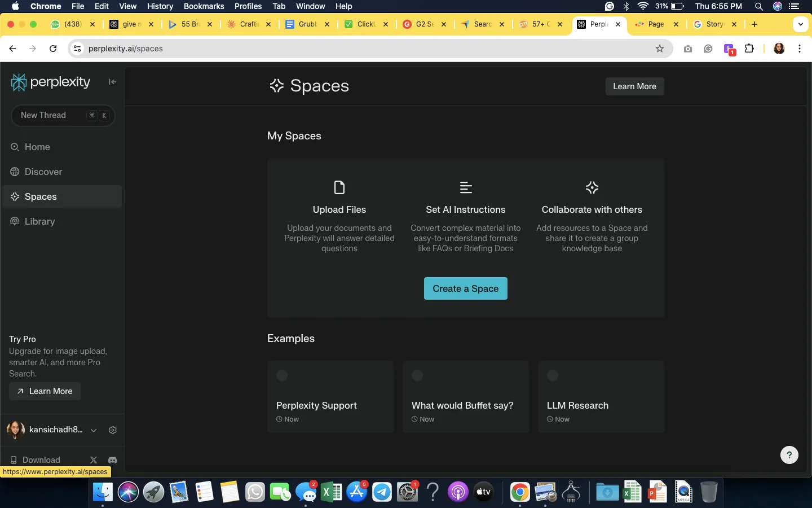The image size is (812, 508).
Task: Open Podcasts from the Dock
Action: 458,492
